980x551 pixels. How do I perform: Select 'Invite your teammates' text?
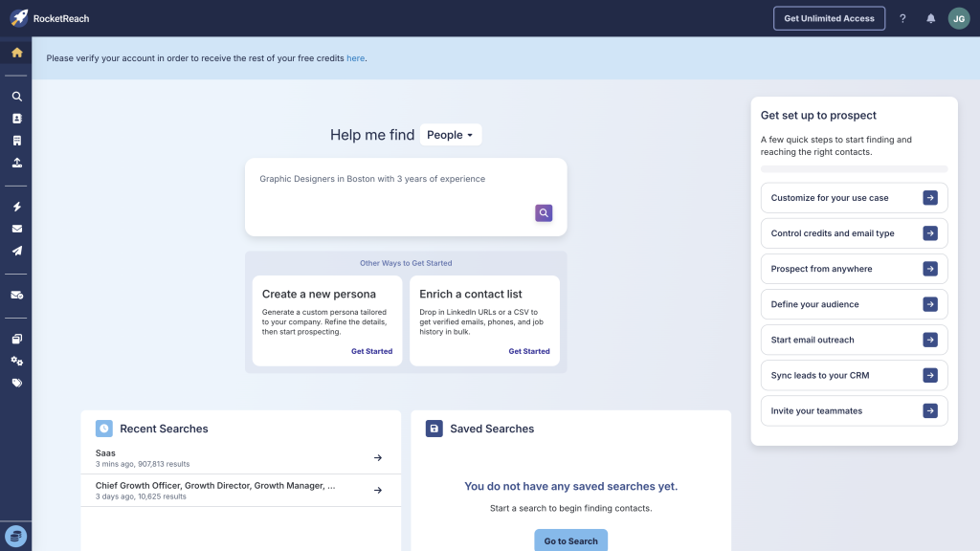816,411
